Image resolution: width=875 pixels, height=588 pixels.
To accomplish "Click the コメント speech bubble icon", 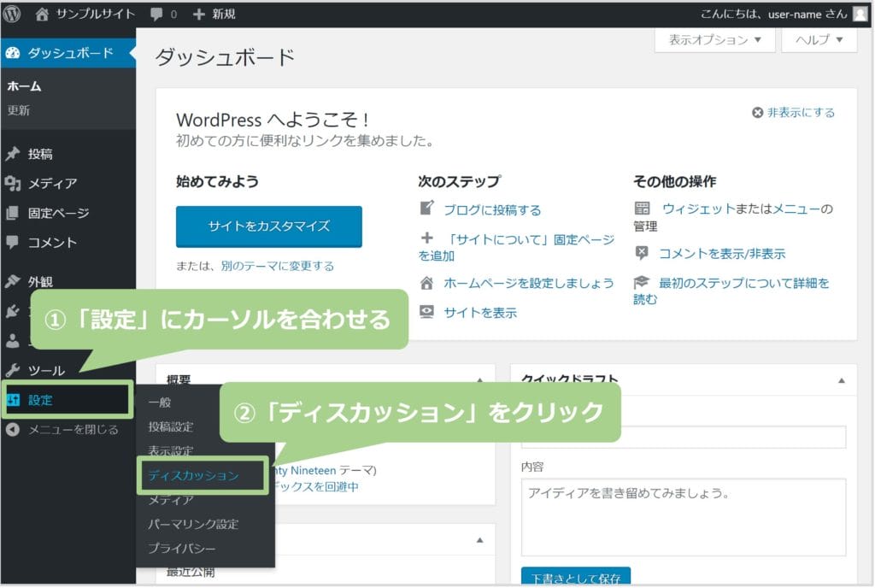I will (x=12, y=242).
